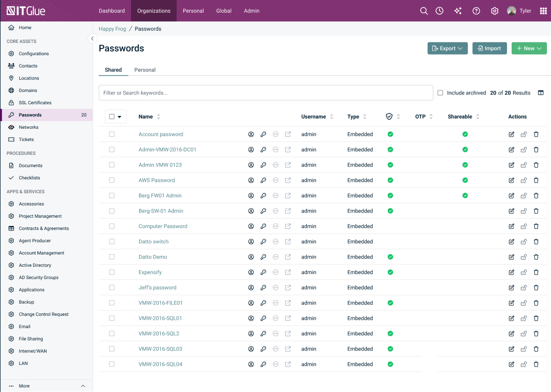Switch to the Personal passwords tab
Viewport: 551px width, 392px height.
click(x=145, y=70)
